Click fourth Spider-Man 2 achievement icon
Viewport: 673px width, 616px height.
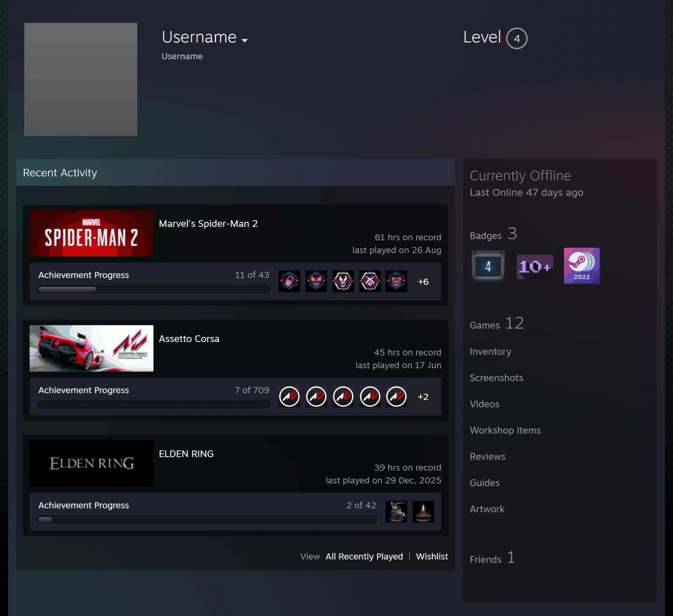[x=370, y=281]
